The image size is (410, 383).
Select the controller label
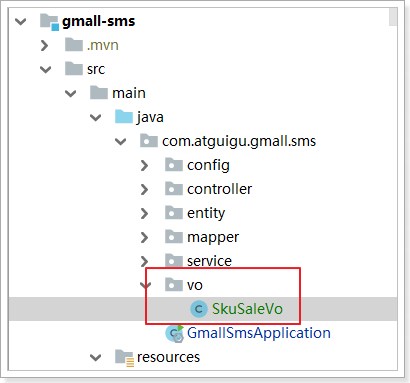[x=220, y=189]
